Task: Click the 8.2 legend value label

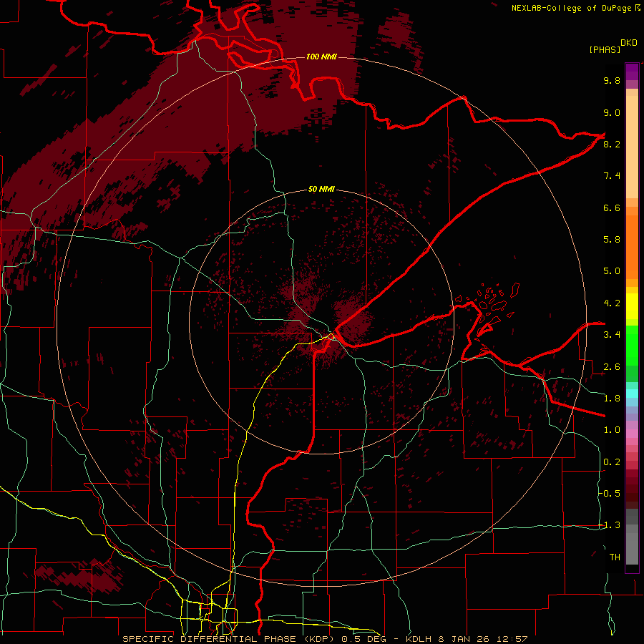Action: tap(612, 144)
